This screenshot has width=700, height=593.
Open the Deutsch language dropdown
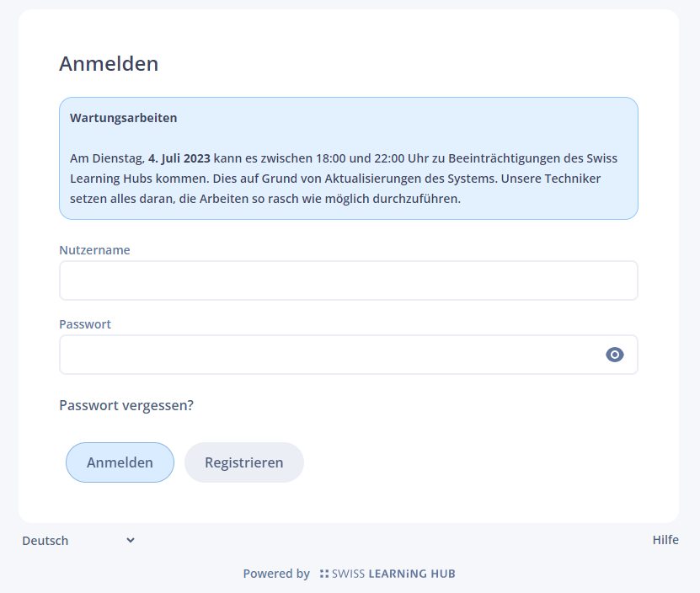click(x=78, y=541)
